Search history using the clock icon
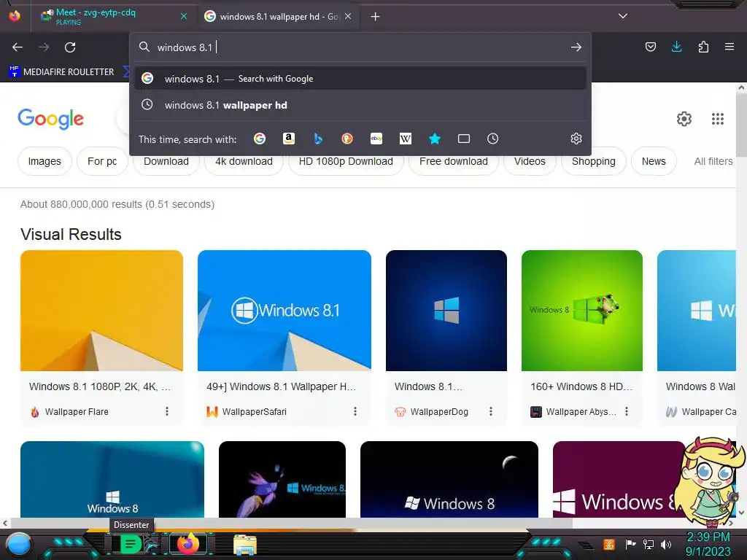This screenshot has width=747, height=560. click(x=492, y=139)
